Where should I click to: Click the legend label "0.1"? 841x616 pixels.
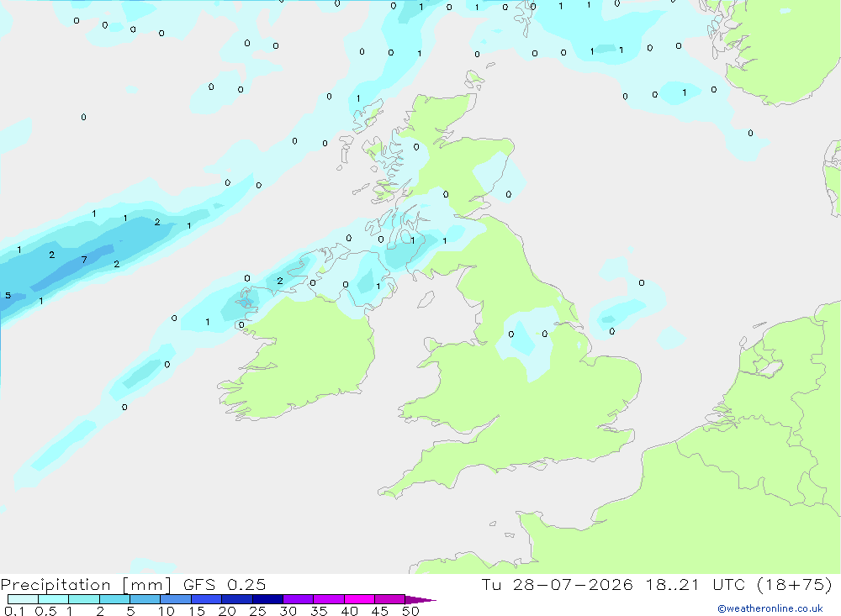[x=14, y=611]
